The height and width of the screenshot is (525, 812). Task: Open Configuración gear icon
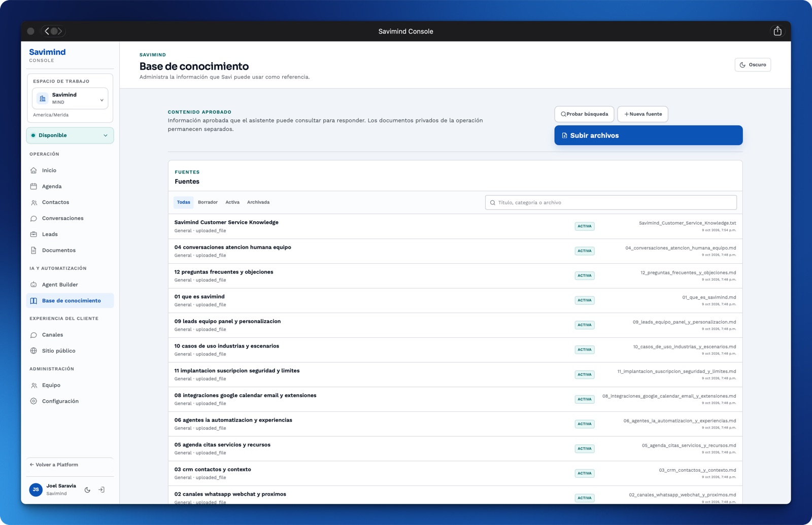[33, 401]
